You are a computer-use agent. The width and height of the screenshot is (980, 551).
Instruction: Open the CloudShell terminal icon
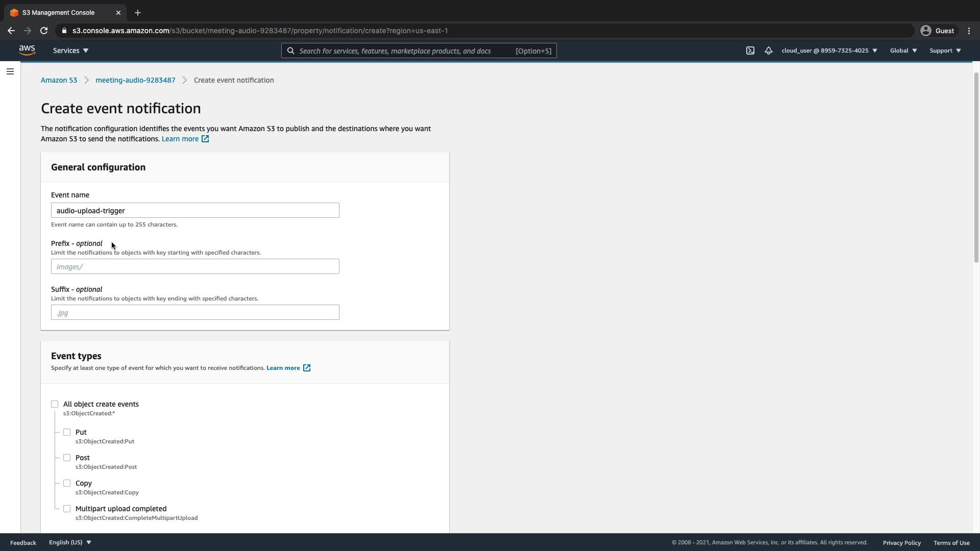[750, 51]
